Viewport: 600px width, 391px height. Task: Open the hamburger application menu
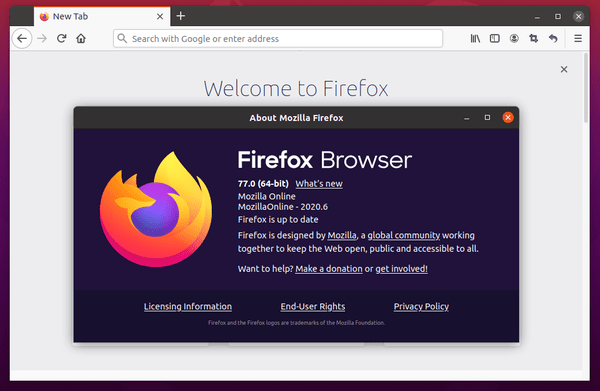[x=578, y=38]
